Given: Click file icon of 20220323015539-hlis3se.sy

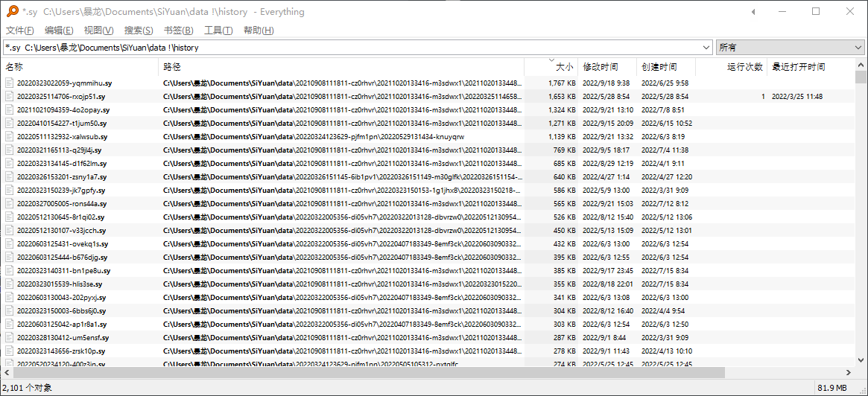Looking at the screenshot, I should pos(10,284).
